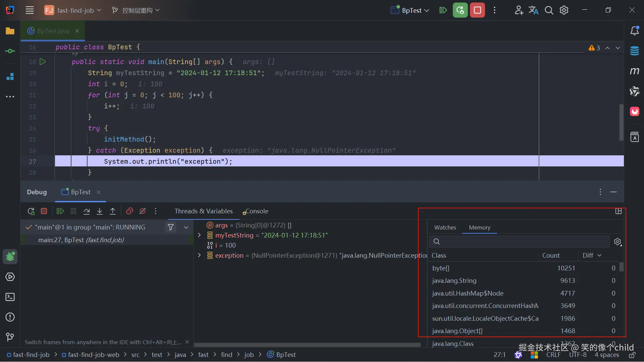Rerun BpTest in the Debug panel

click(31, 211)
